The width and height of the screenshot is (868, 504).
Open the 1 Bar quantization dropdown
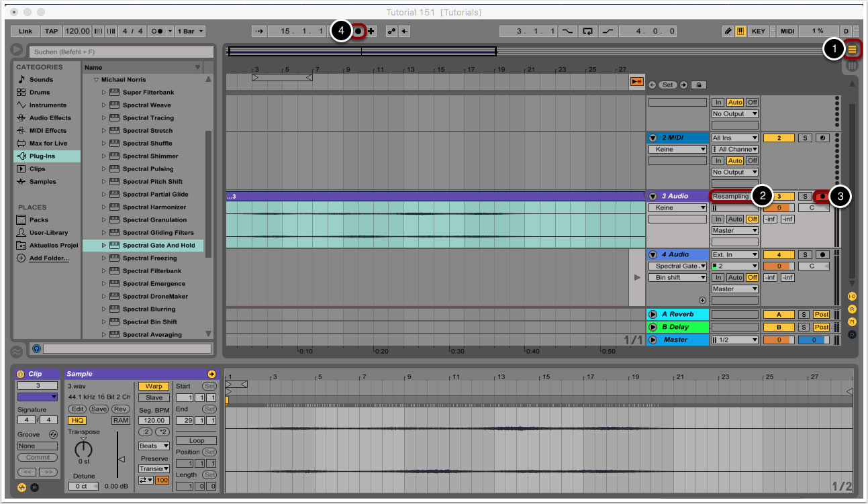(191, 31)
